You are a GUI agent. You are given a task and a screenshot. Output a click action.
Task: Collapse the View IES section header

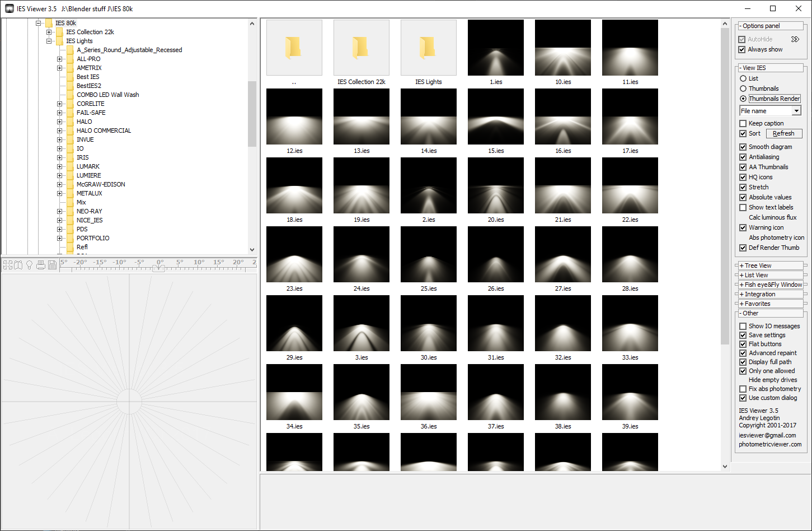coord(769,68)
